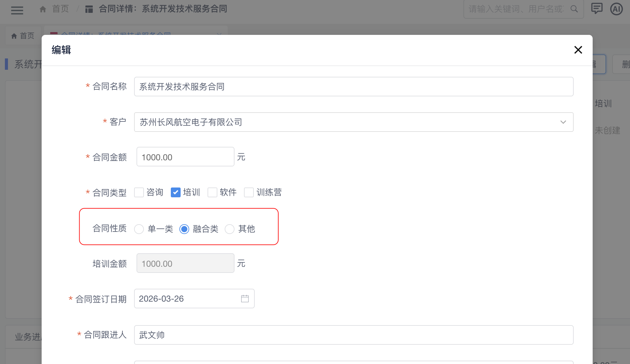Close the 编辑 dialog with X icon
Image resolution: width=630 pixels, height=364 pixels.
[578, 50]
